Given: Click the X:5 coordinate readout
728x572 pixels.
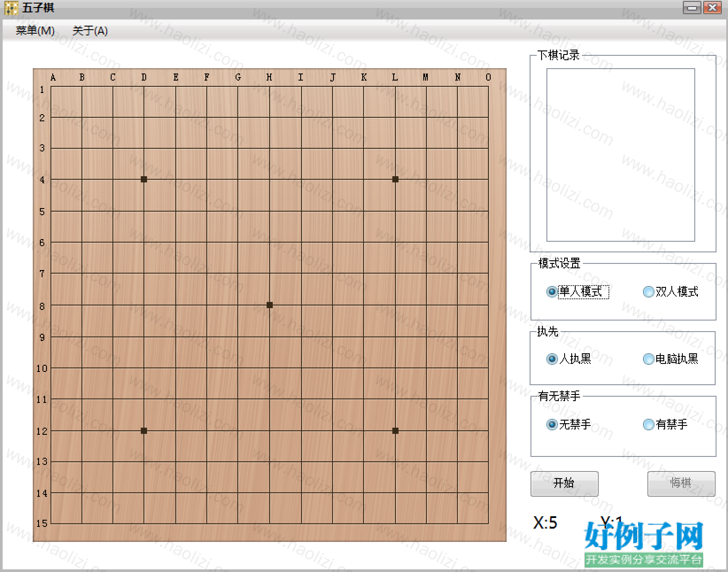Looking at the screenshot, I should pyautogui.click(x=545, y=523).
